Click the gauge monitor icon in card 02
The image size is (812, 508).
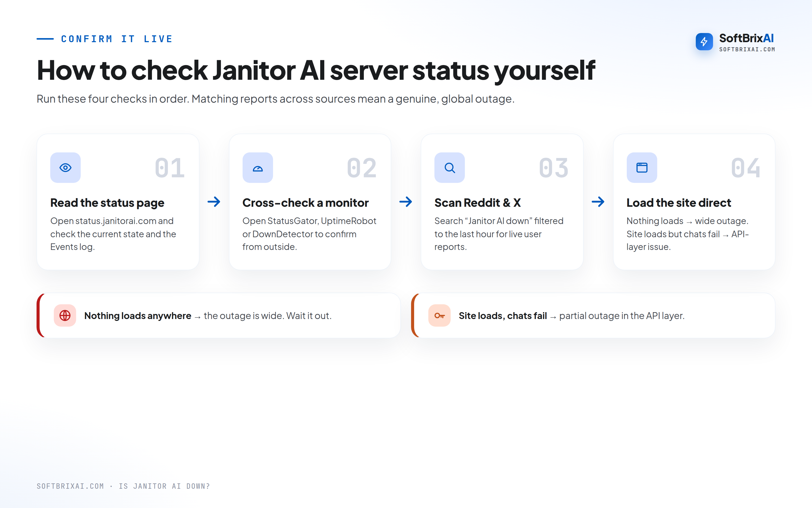258,168
